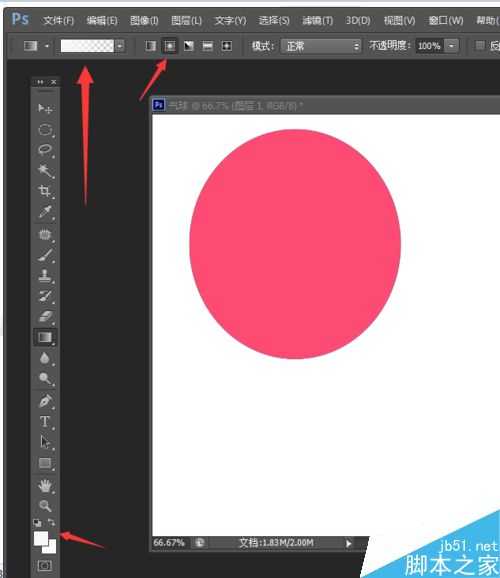The height and width of the screenshot is (578, 500).
Task: Select the Brush tool
Action: [45, 255]
